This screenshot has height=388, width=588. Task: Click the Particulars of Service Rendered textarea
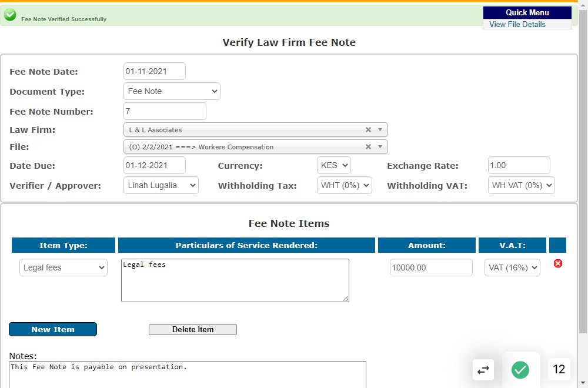(x=235, y=280)
